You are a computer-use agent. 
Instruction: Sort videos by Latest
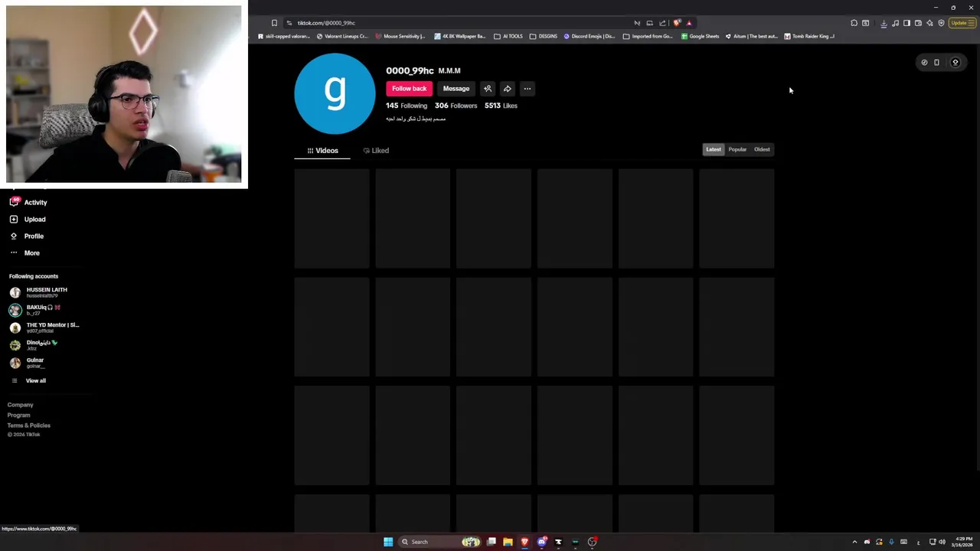713,149
